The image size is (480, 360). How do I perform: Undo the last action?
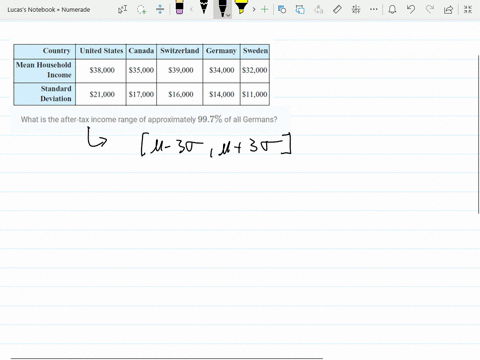[411, 9]
